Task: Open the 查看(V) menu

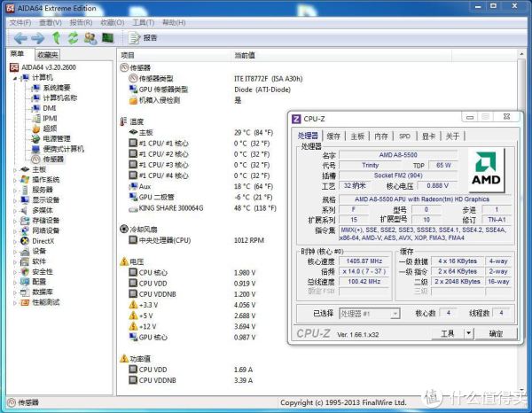Action: (x=51, y=22)
